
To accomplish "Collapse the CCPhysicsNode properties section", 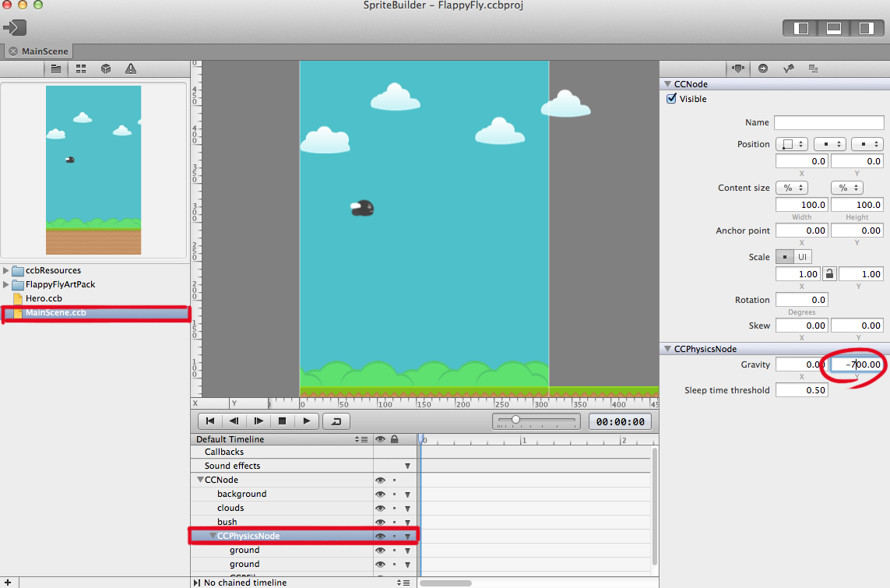I will (667, 349).
